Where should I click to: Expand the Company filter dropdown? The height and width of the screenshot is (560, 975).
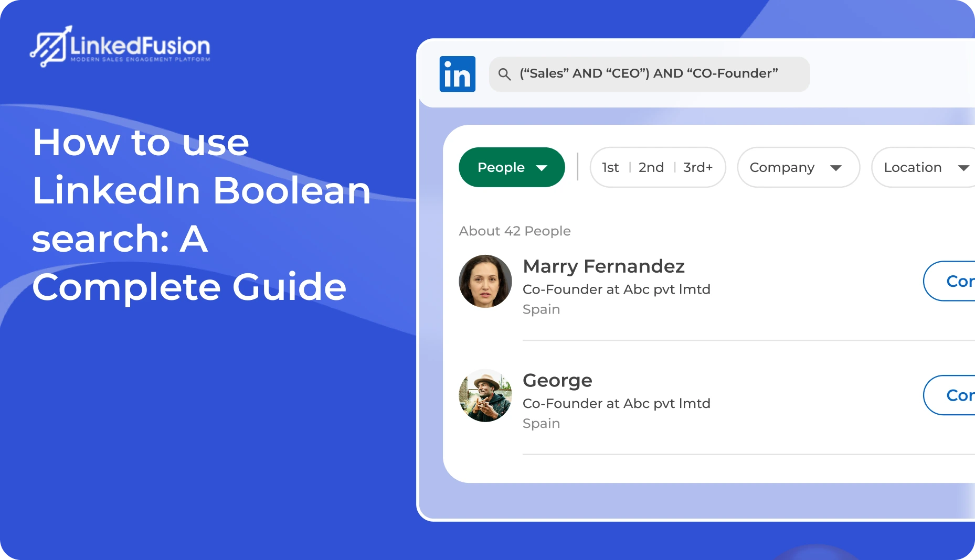coord(798,167)
